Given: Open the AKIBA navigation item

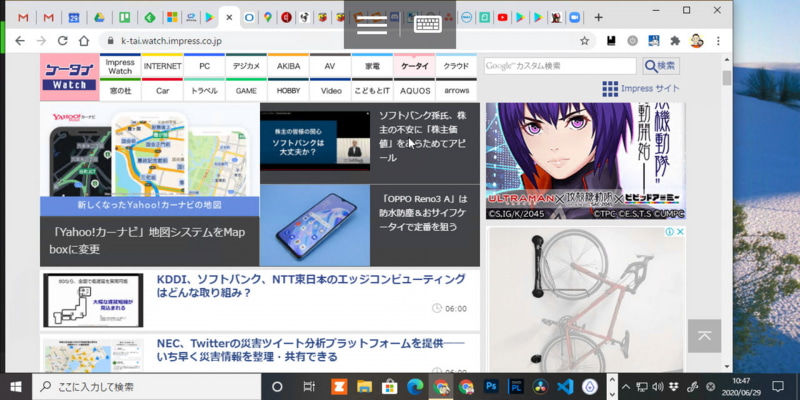Looking at the screenshot, I should [x=288, y=66].
